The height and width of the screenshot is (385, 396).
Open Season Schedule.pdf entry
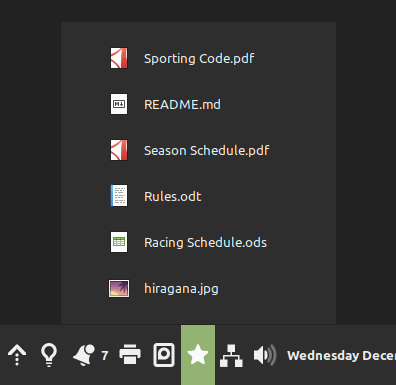pyautogui.click(x=198, y=150)
